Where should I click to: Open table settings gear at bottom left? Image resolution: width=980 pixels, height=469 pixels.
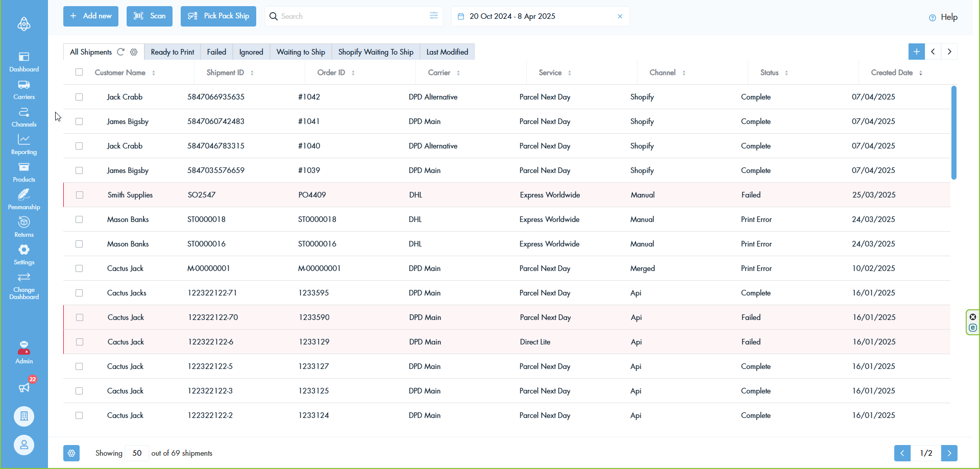(71, 453)
